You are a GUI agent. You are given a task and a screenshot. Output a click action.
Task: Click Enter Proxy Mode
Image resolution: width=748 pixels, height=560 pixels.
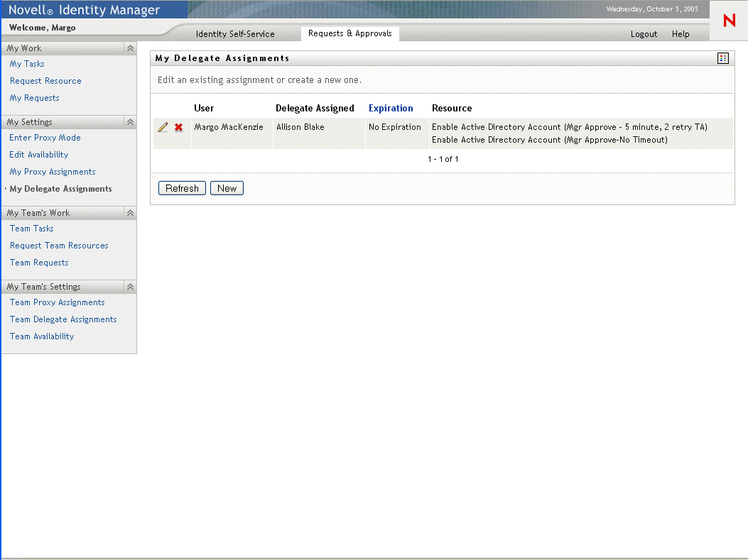pyautogui.click(x=45, y=138)
